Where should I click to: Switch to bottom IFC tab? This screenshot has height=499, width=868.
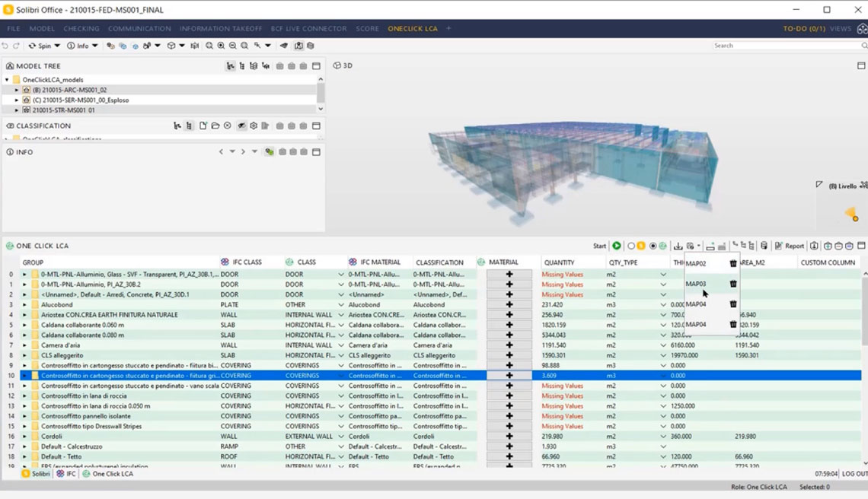click(66, 474)
